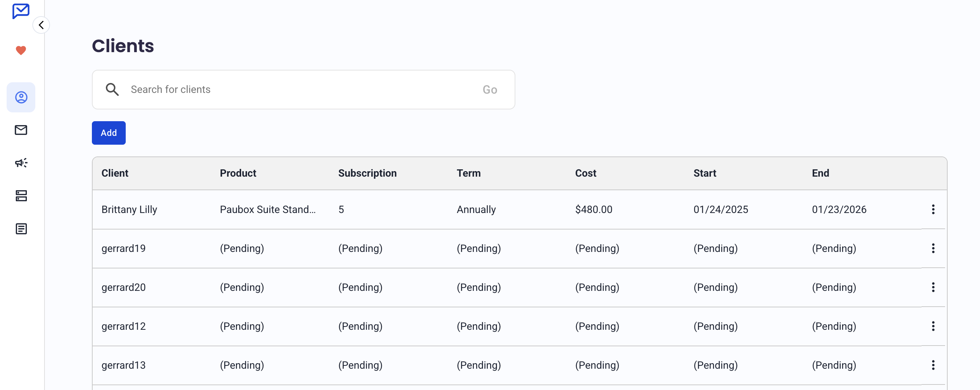
Task: Collapse the sidebar with the chevron arrow
Action: click(x=41, y=25)
